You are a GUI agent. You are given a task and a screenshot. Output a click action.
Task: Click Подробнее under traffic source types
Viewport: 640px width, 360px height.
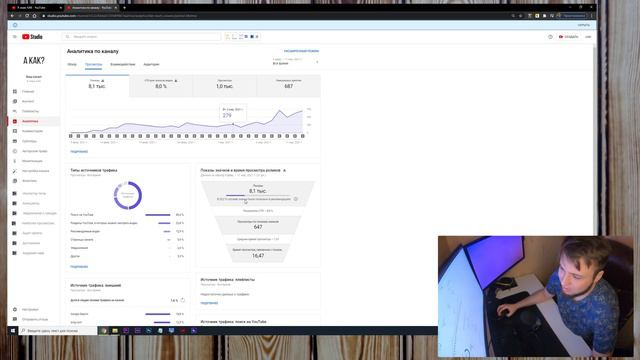coord(79,267)
